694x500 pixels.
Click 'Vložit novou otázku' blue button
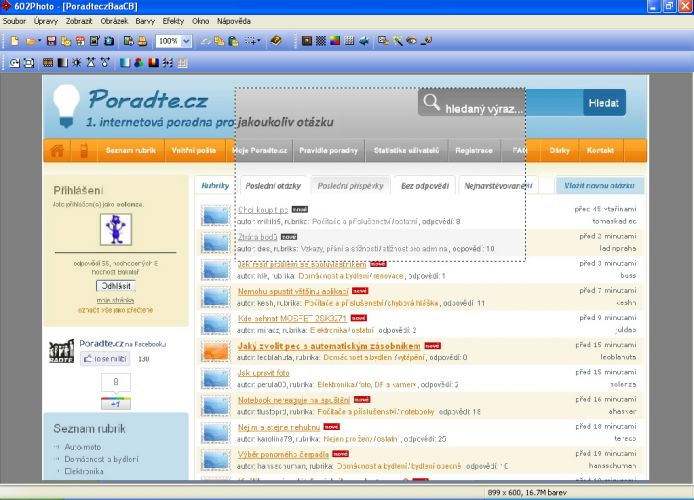[599, 185]
